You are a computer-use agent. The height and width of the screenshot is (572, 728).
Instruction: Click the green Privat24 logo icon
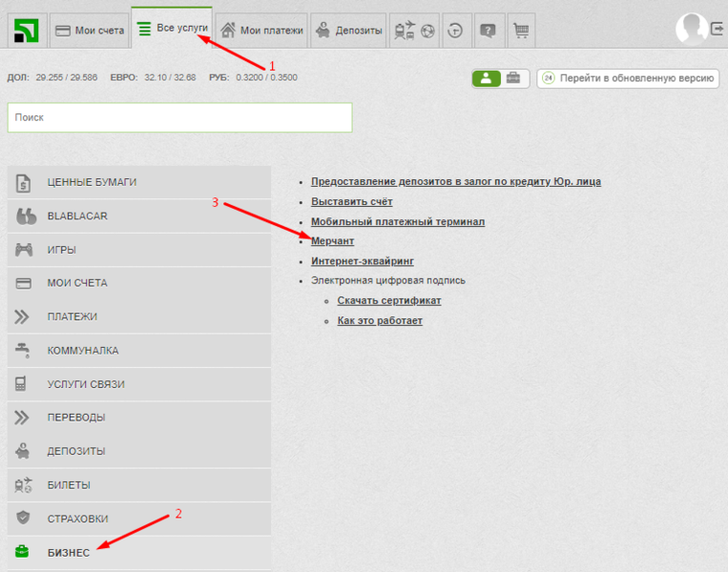pos(25,31)
